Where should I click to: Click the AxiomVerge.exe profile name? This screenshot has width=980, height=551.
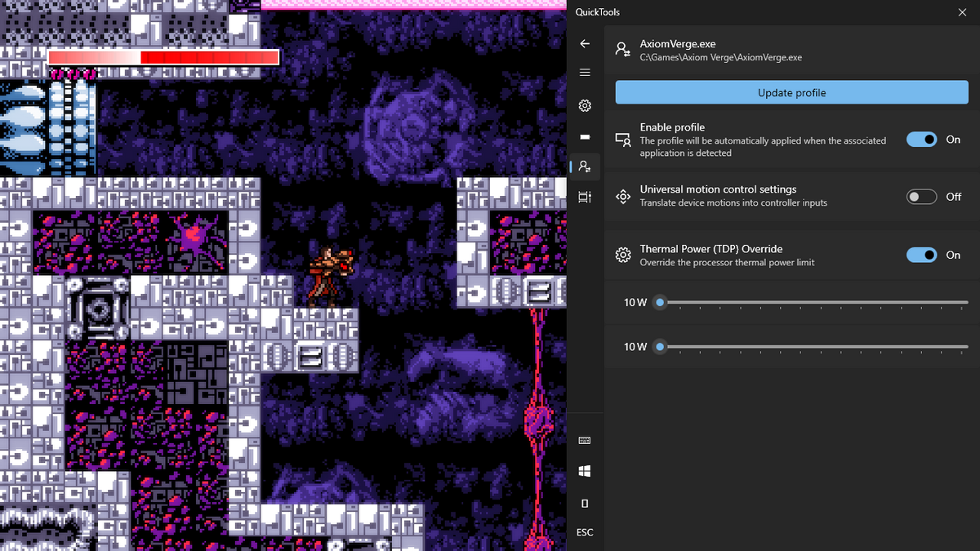click(678, 44)
